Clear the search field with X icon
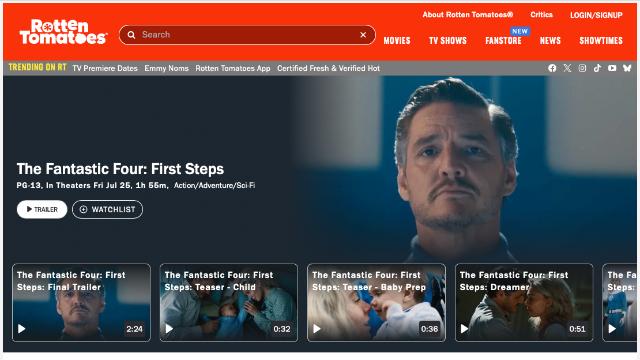Screen dimensions: 640x360 tap(363, 35)
